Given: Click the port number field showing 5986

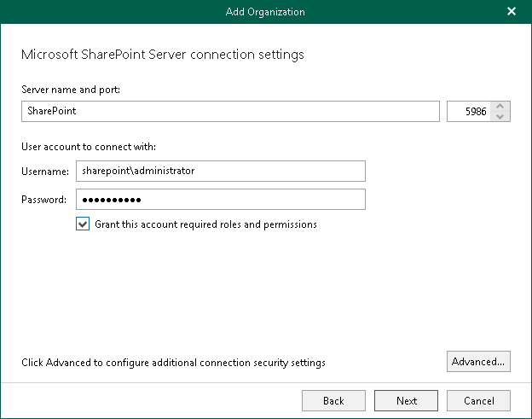Looking at the screenshot, I should (x=469, y=112).
